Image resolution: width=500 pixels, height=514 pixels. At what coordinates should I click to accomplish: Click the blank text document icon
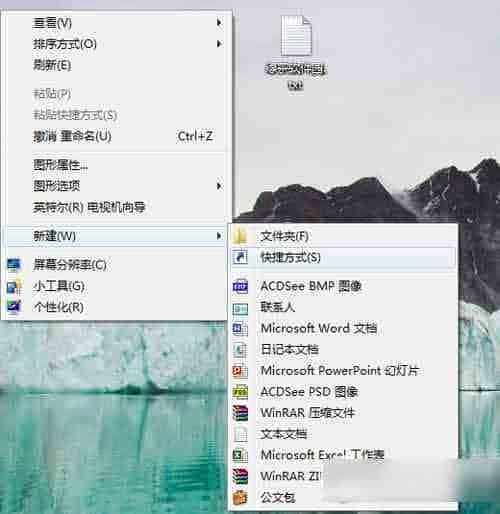(240, 434)
